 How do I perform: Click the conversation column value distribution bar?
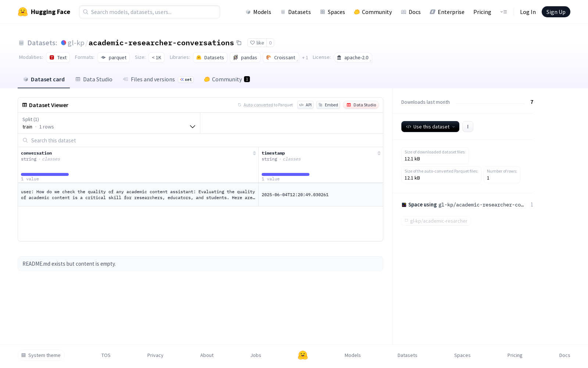click(x=45, y=174)
